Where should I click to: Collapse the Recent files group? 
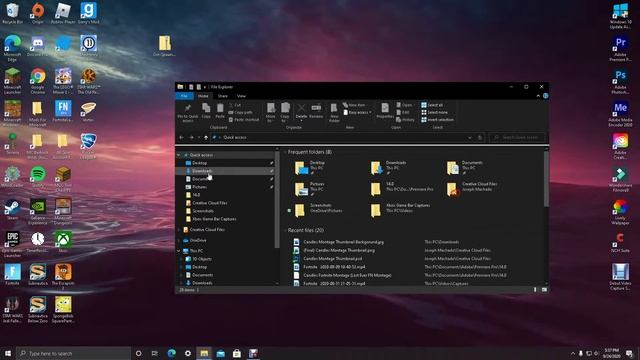pos(285,231)
